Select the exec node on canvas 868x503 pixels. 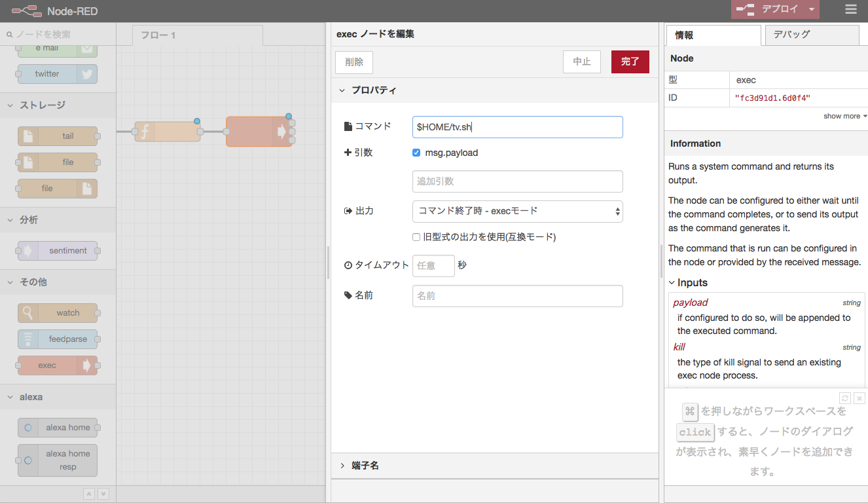[259, 132]
